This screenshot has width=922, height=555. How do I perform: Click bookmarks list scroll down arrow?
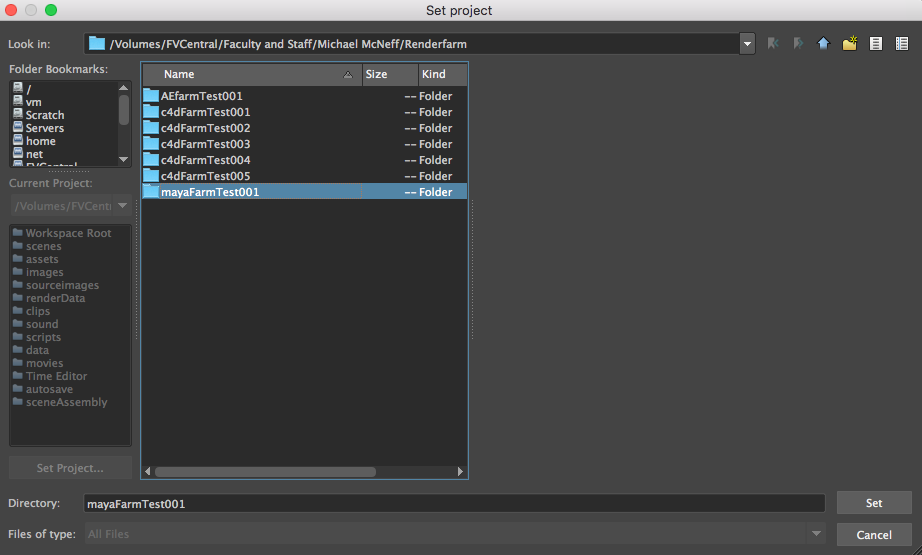pyautogui.click(x=123, y=159)
